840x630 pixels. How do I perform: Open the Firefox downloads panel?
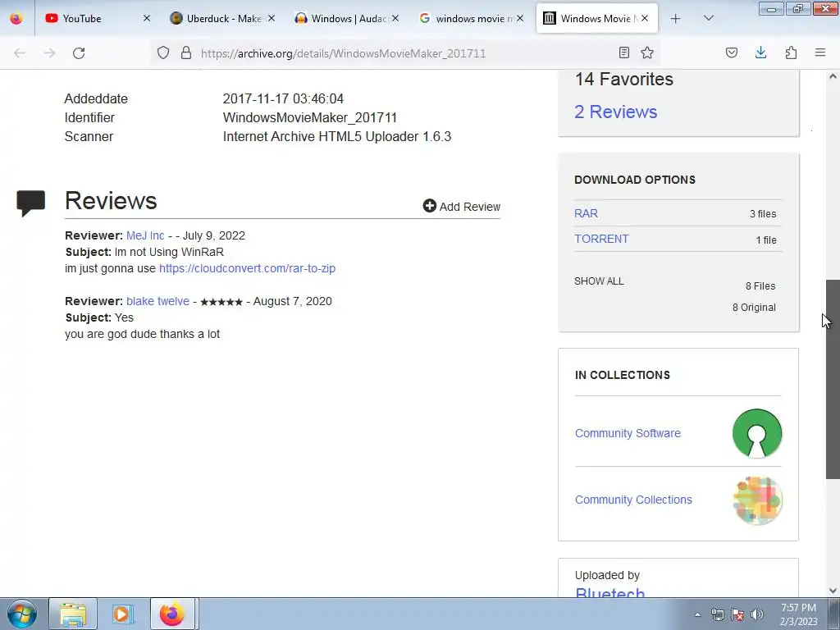pyautogui.click(x=760, y=52)
